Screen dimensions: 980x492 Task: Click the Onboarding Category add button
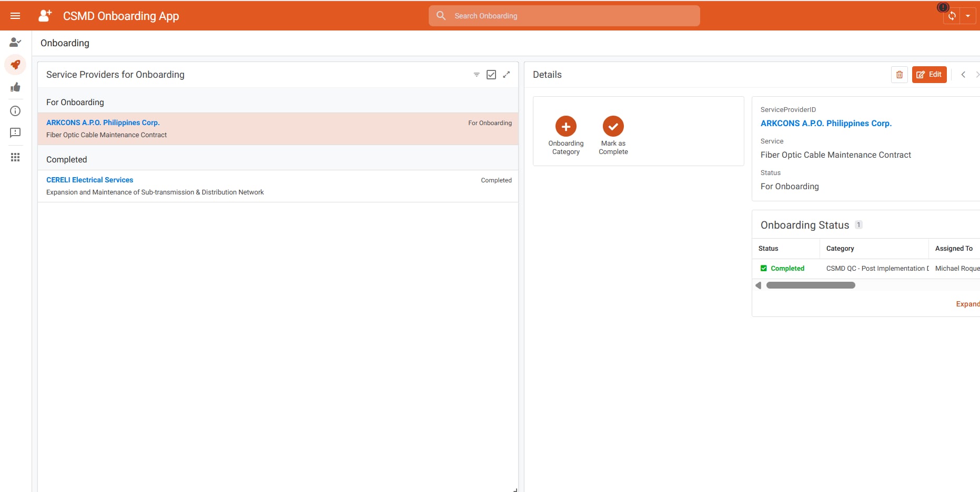click(x=566, y=126)
